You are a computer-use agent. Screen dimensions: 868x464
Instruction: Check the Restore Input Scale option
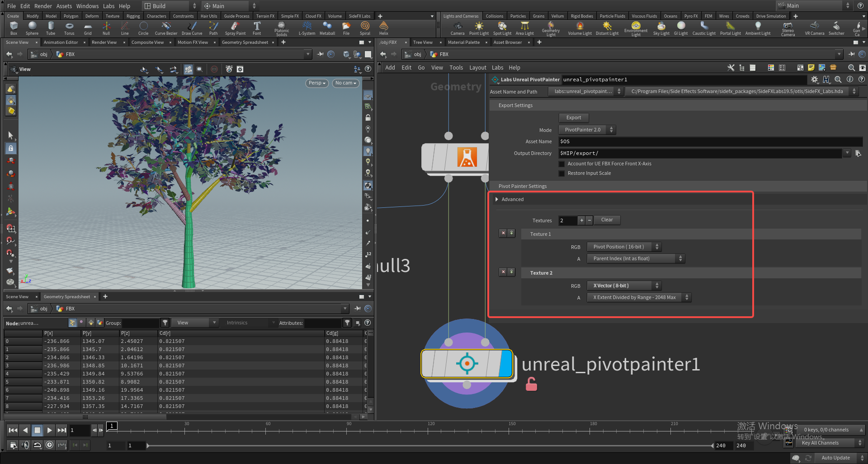pos(562,173)
